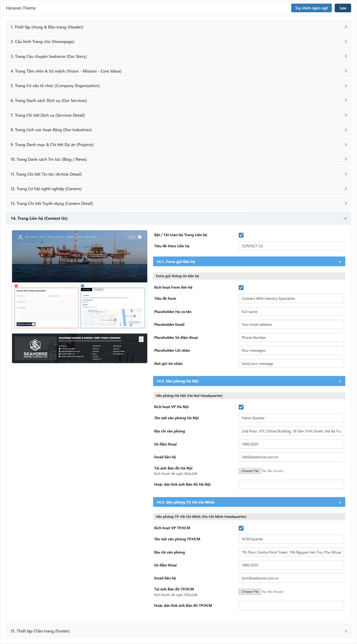Viewport: 357px width, 644px height.
Task: Focus the Placeholder Email input
Action: click(x=291, y=325)
